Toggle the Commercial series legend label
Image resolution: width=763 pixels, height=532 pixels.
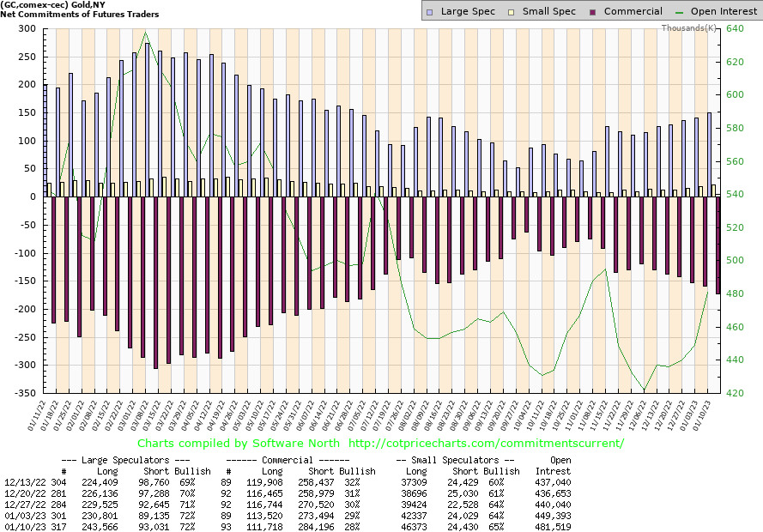coord(633,12)
